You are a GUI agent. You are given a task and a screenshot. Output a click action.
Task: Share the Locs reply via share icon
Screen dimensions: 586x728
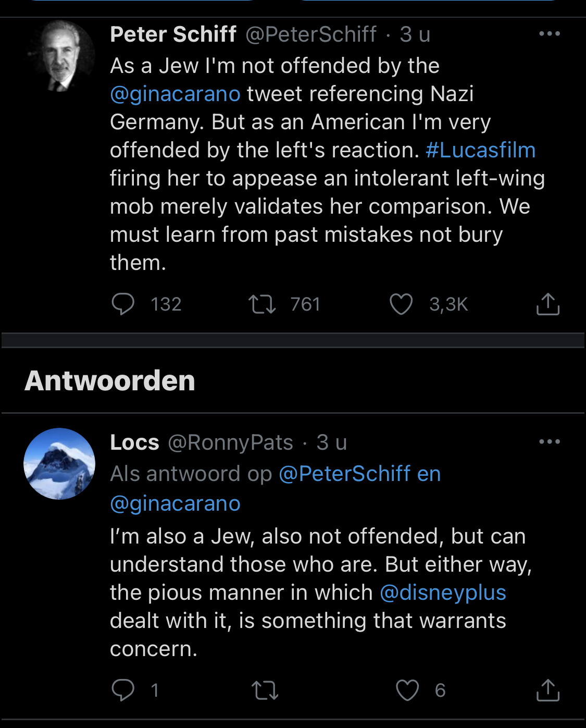tap(548, 690)
